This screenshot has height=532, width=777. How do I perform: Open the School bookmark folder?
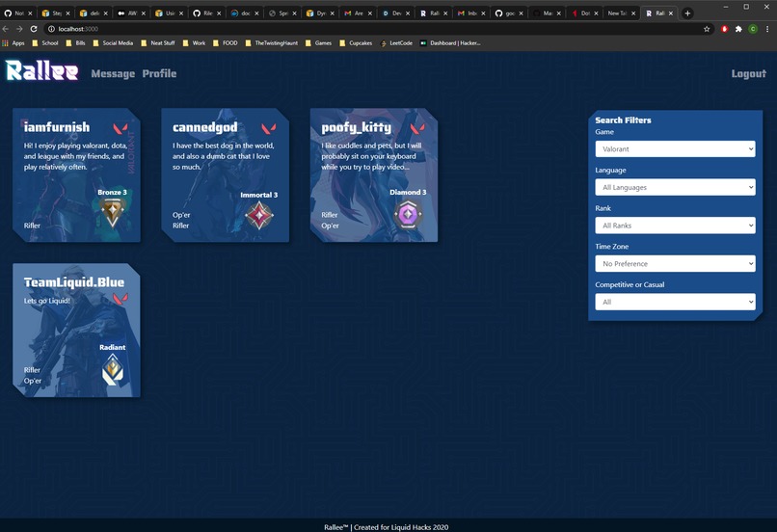coord(45,43)
